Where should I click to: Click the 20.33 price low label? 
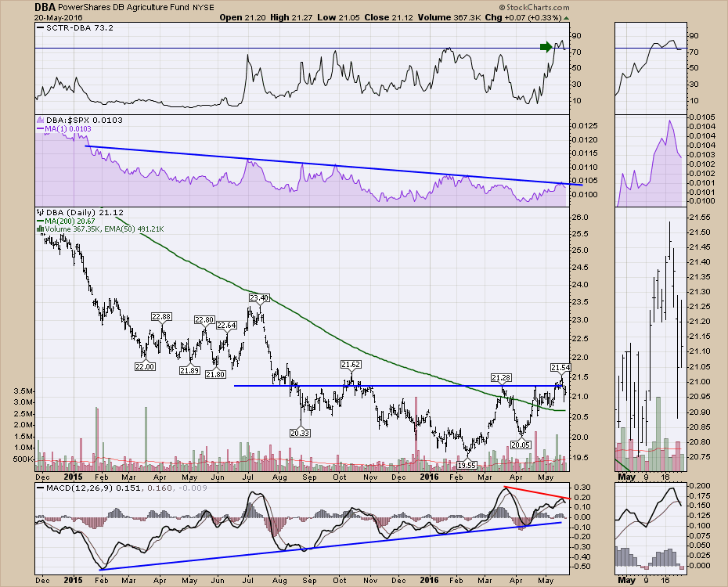[300, 433]
